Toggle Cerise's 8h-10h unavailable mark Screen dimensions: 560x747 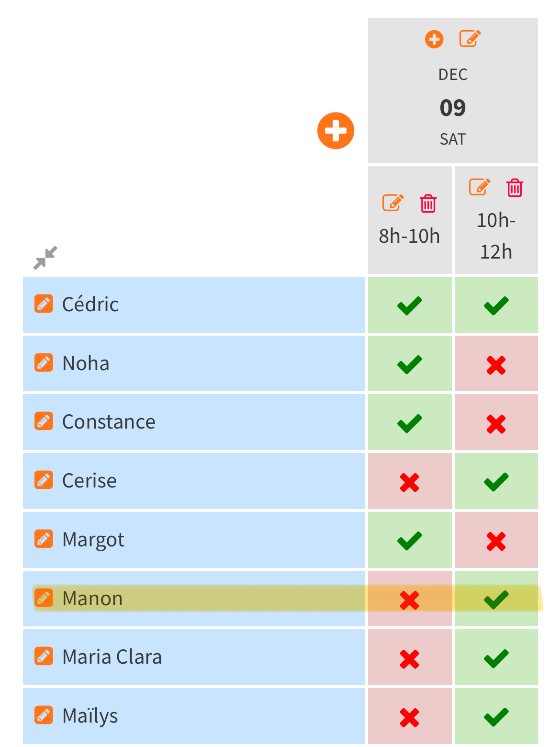tap(410, 482)
